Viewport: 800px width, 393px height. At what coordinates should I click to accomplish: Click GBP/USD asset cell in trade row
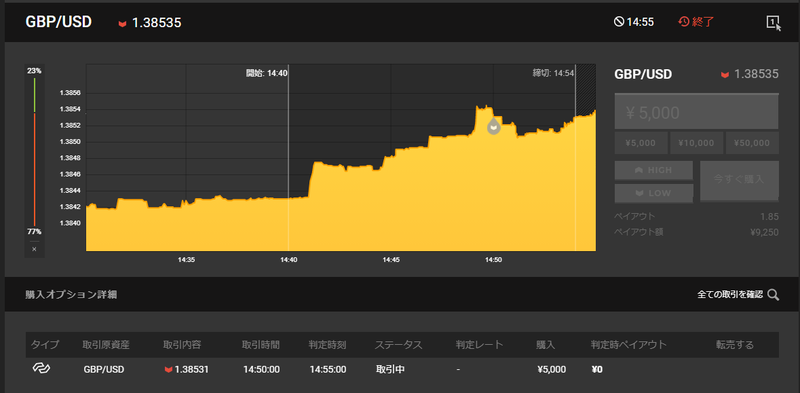(x=104, y=370)
